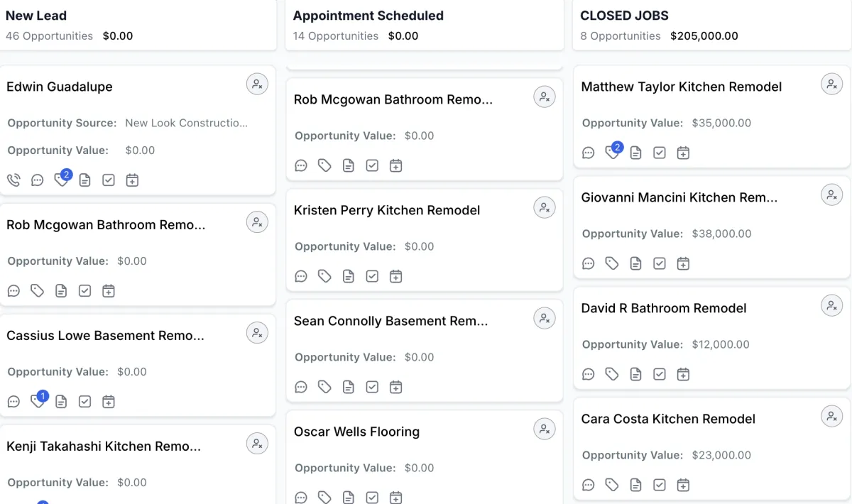
Task: Open conversation icon on Matthew Taylor Kitchen Remodel
Action: click(588, 153)
